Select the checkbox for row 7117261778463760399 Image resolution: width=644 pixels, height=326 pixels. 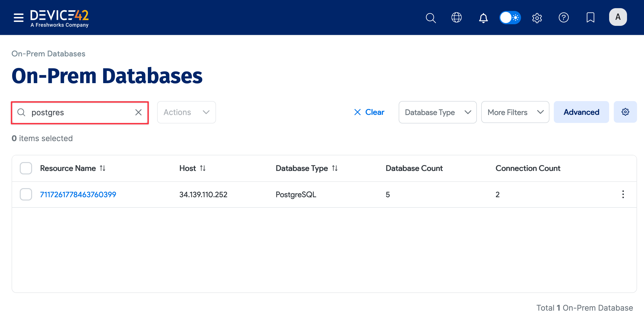26,194
